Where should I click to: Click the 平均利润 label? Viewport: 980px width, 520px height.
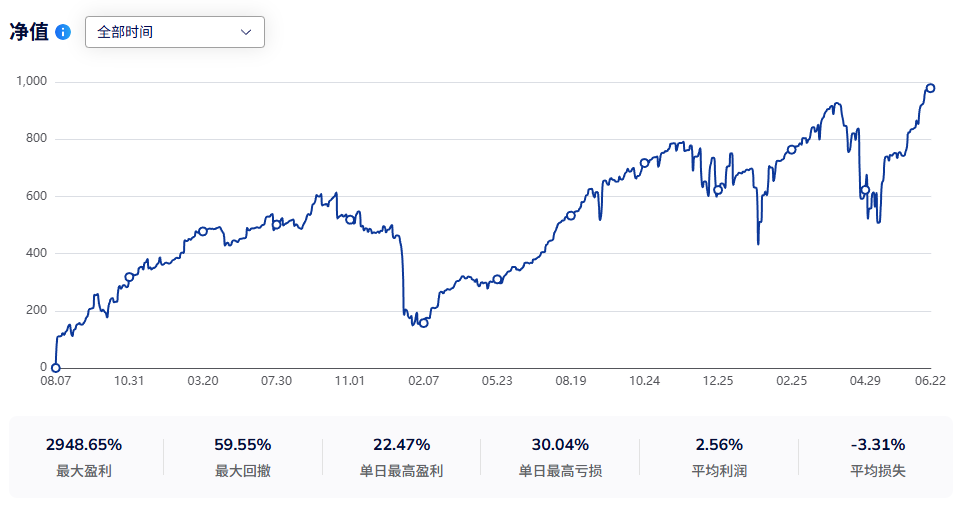click(x=719, y=471)
